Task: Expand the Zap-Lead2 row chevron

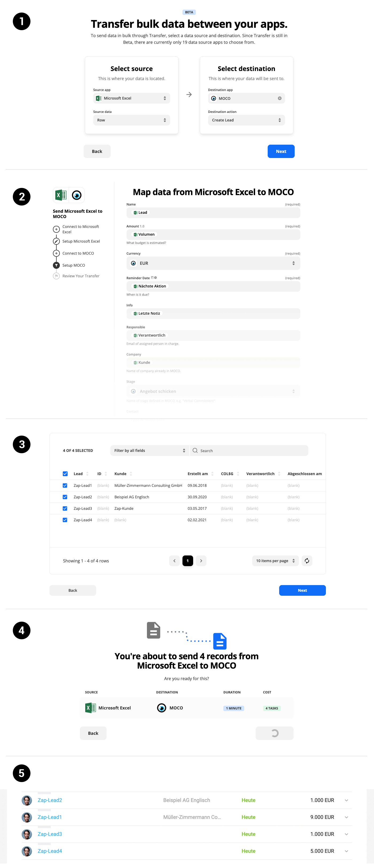Action: pyautogui.click(x=346, y=800)
